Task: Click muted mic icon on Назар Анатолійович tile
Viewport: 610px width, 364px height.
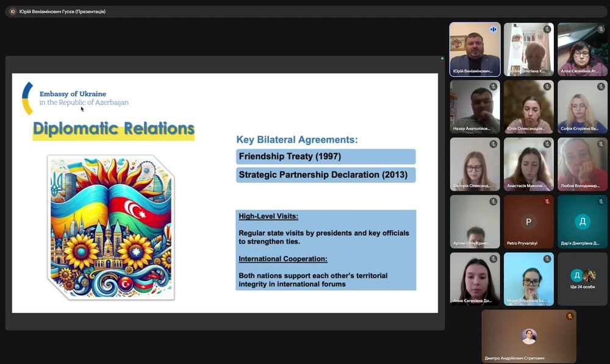Action: (x=493, y=87)
